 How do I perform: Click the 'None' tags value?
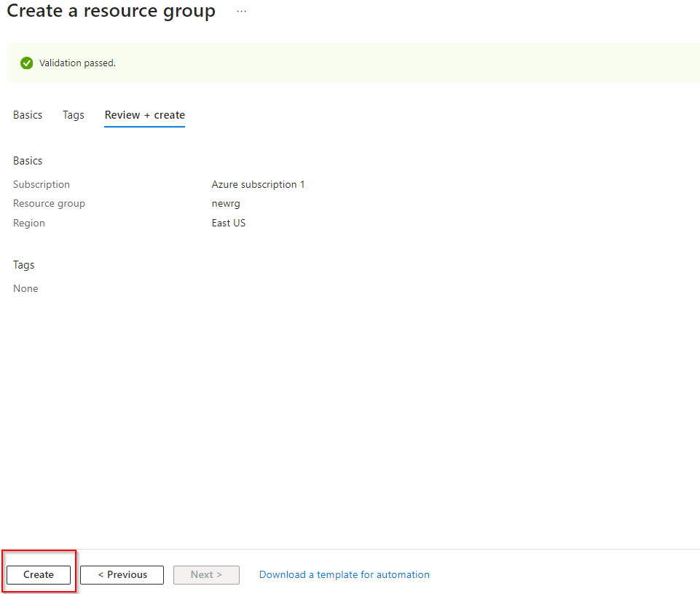click(x=25, y=288)
